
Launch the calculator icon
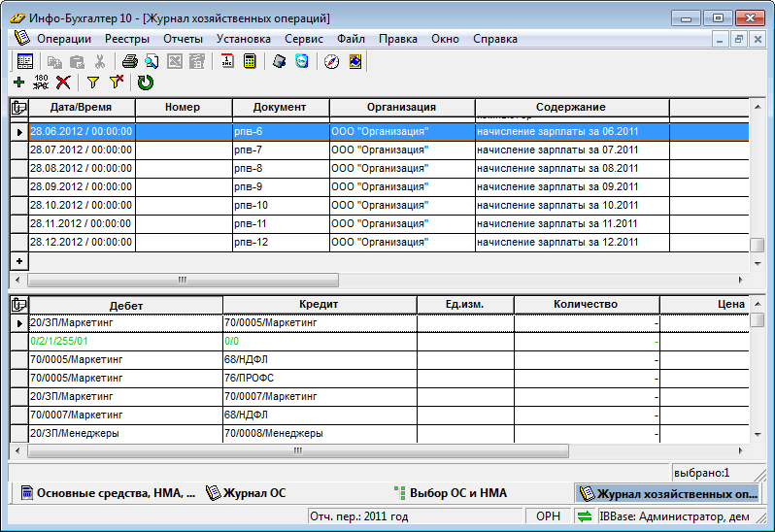tap(251, 62)
